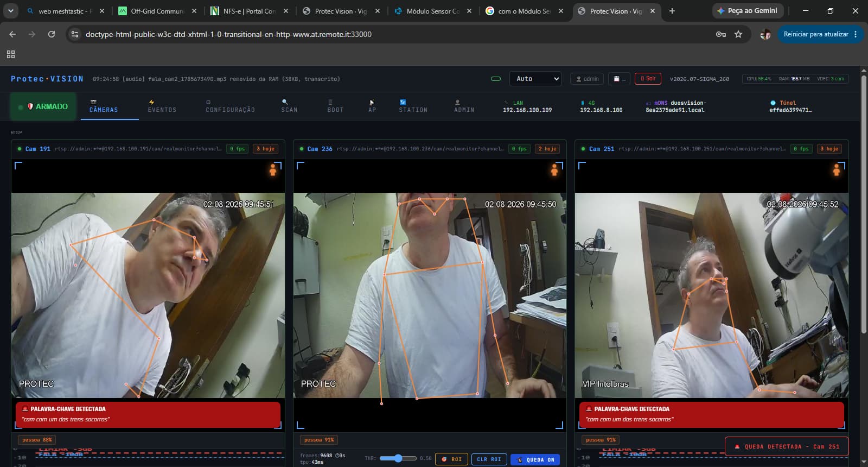
Task: Click the Cam 191 title label
Action: pyautogui.click(x=37, y=149)
